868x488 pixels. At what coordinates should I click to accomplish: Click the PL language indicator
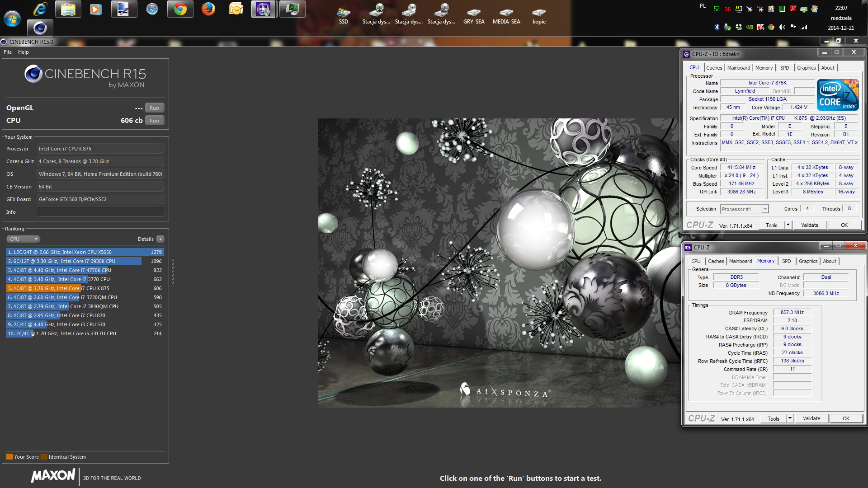point(703,6)
